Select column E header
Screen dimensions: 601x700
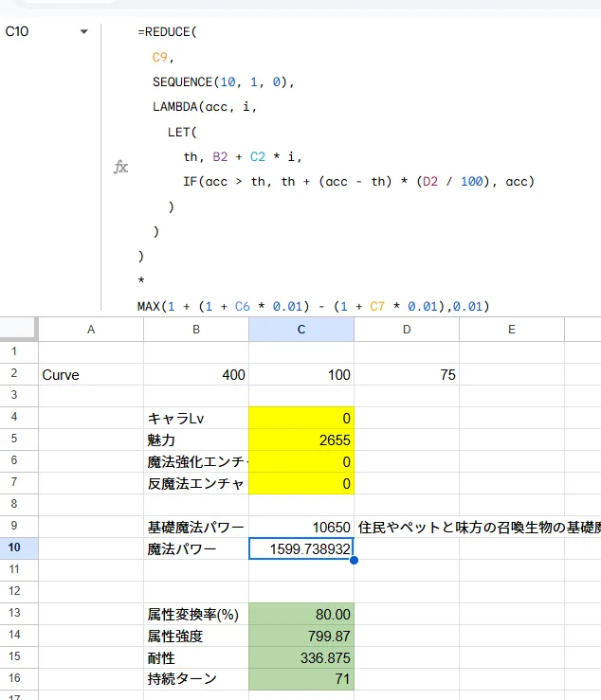coord(511,329)
